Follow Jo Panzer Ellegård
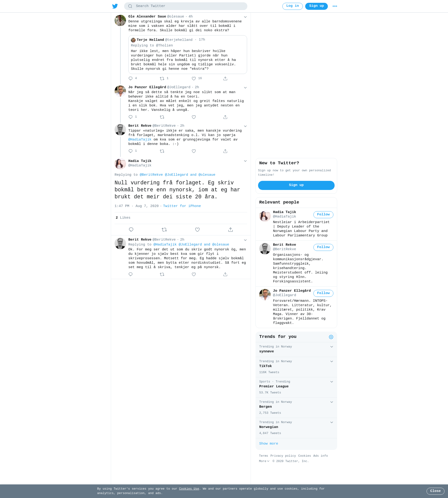This screenshot has height=498, width=448. pos(323,293)
